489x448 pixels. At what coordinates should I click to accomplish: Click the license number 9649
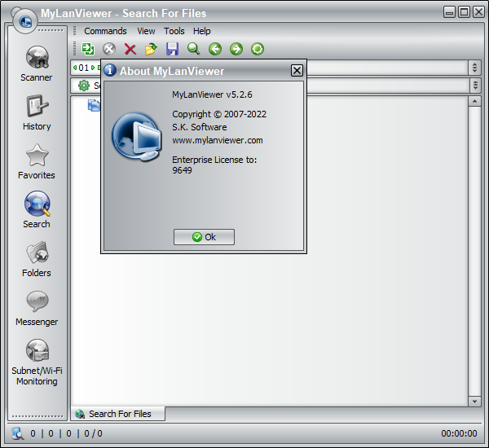pyautogui.click(x=182, y=170)
